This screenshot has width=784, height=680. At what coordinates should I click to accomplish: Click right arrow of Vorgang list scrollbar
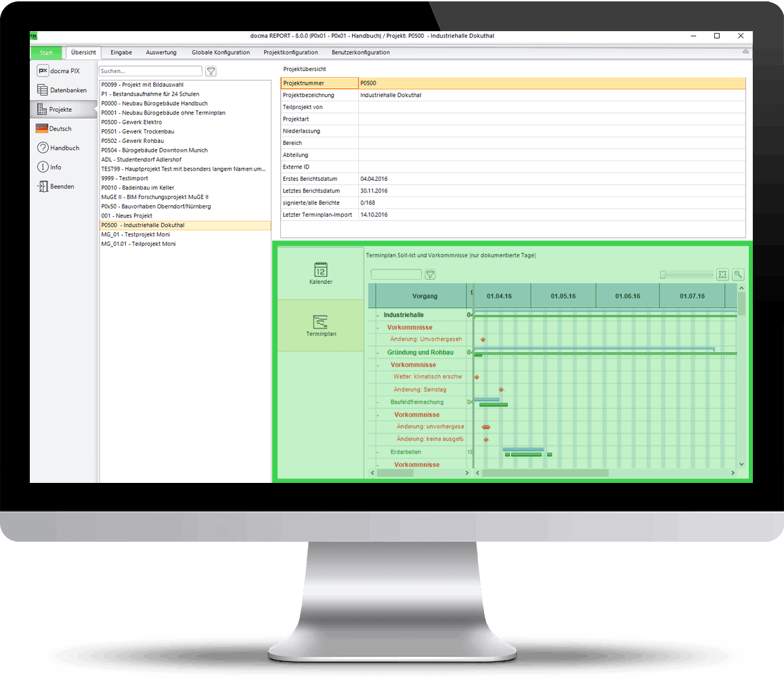pyautogui.click(x=467, y=473)
